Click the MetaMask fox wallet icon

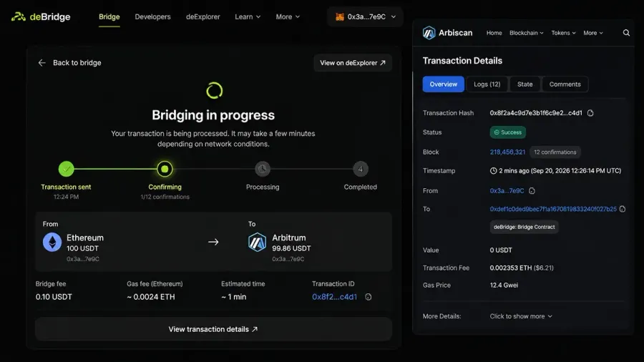point(340,17)
